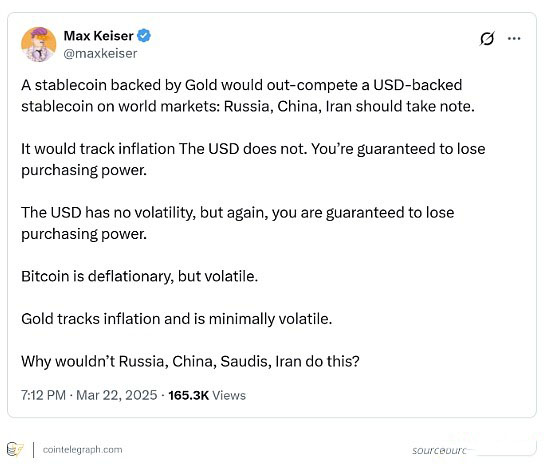Select the 'It would track inflation' paragraph
Image resolution: width=555 pixels, height=474 pixels.
tap(253, 159)
